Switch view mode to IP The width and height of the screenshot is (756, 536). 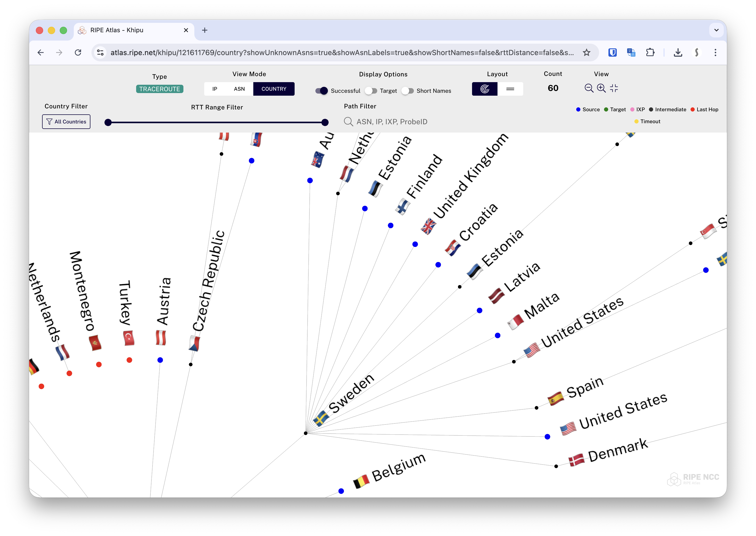click(x=215, y=89)
